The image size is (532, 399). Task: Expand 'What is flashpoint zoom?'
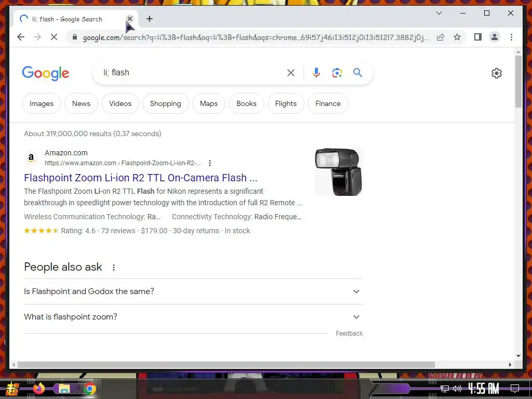coord(193,317)
